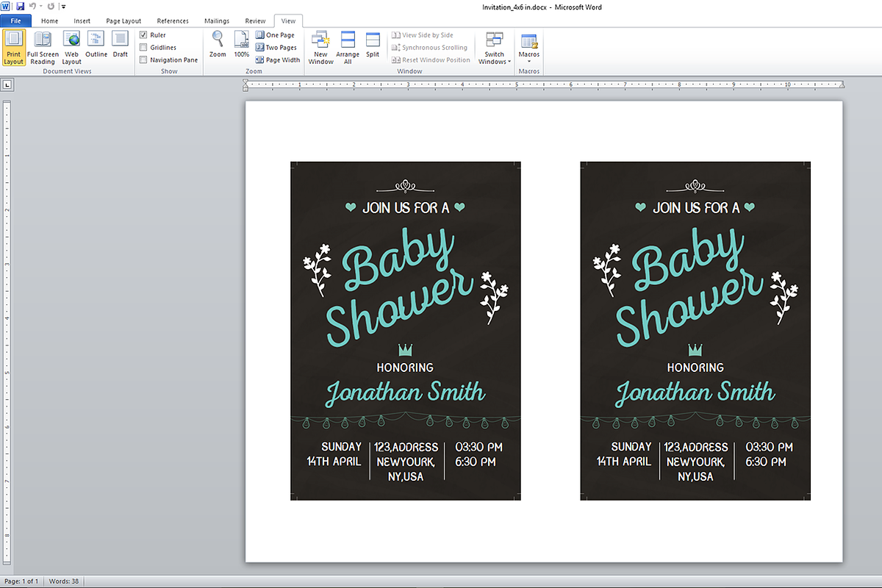Screen dimensions: 882x588
Task: Click 'HONORING' on right invitation
Action: (695, 367)
